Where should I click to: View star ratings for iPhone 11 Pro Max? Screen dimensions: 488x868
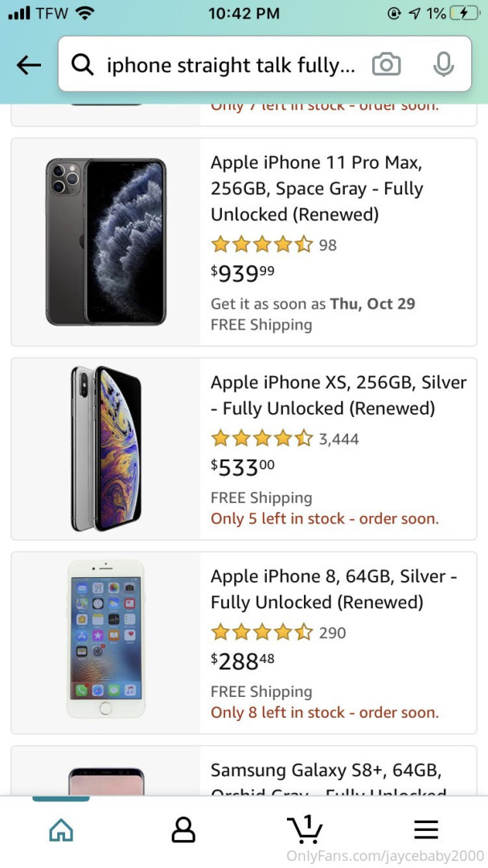[261, 245]
